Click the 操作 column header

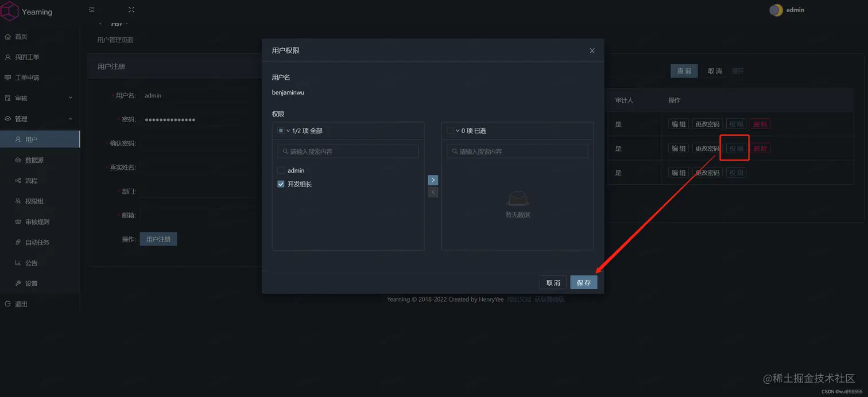(674, 100)
